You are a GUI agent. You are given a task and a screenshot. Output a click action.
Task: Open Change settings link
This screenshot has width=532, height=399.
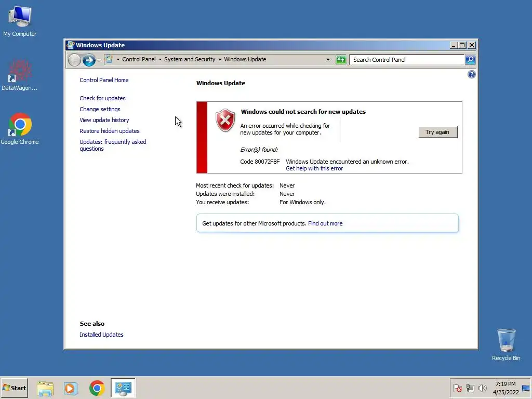(100, 109)
